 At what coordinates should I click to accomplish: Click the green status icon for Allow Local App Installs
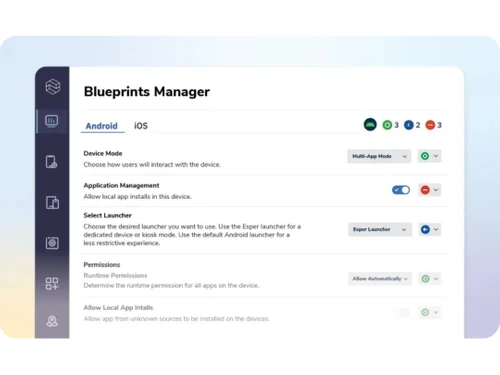(425, 312)
